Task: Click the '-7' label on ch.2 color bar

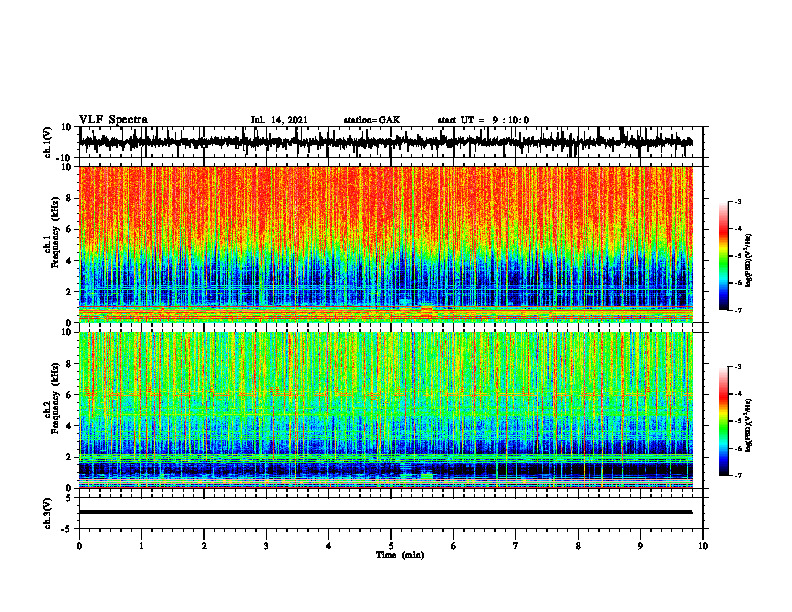Action: click(x=736, y=475)
